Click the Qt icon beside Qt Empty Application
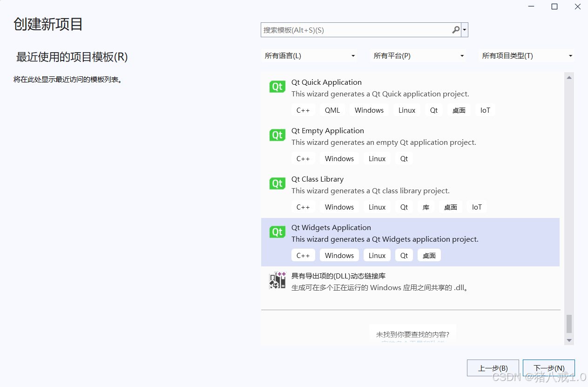This screenshot has height=387, width=588. point(277,135)
